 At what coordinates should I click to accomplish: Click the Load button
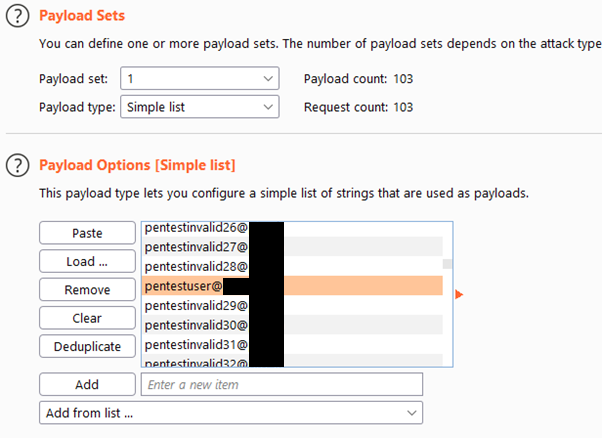point(87,261)
